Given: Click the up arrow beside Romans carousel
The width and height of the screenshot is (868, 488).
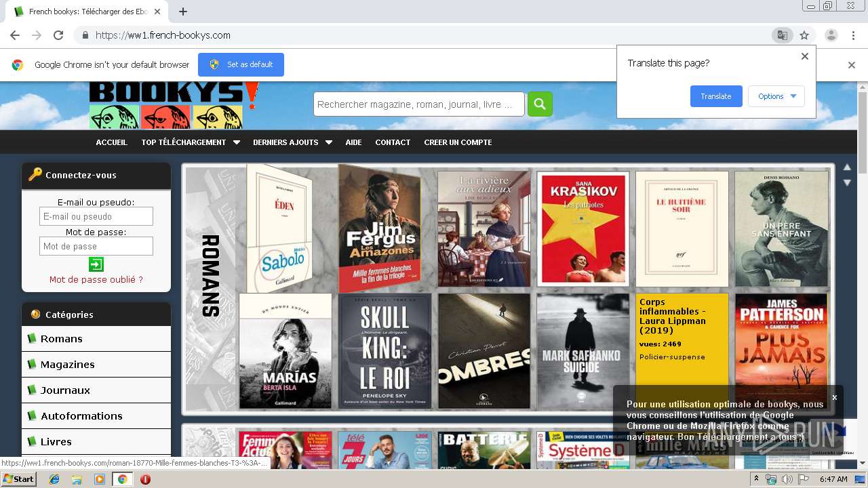Looking at the screenshot, I should point(847,167).
